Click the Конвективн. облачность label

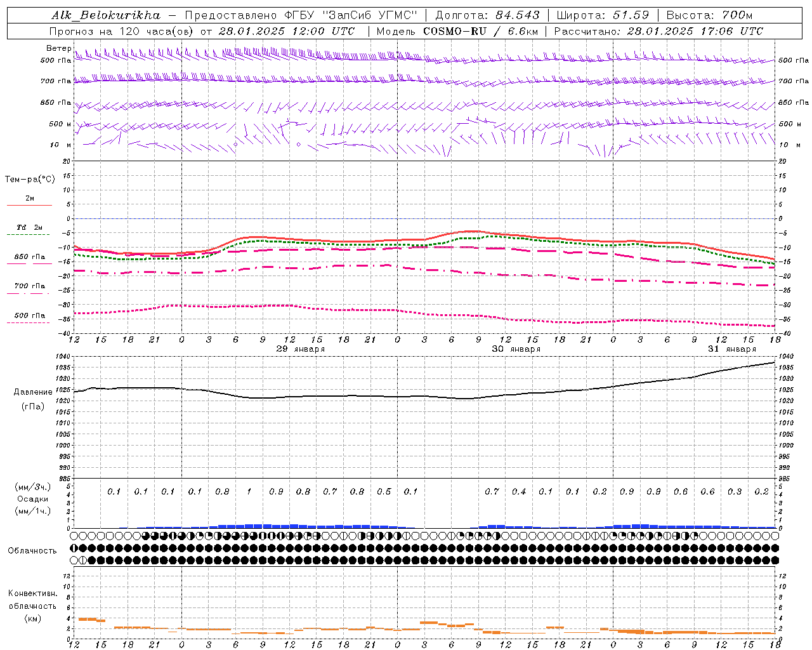click(x=32, y=606)
